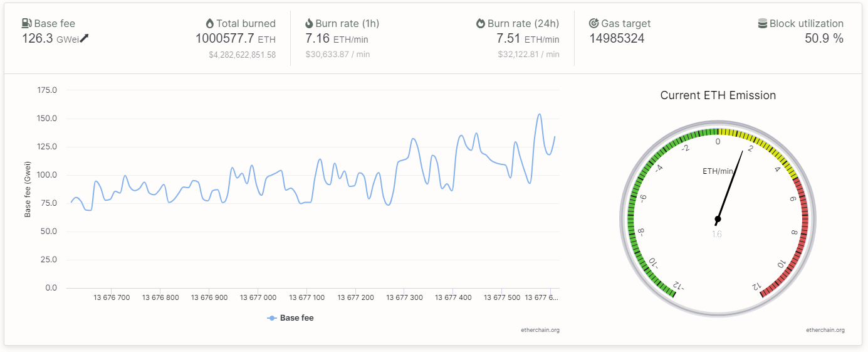Click the 50.0 y-axis label
868x352 pixels.
click(49, 232)
